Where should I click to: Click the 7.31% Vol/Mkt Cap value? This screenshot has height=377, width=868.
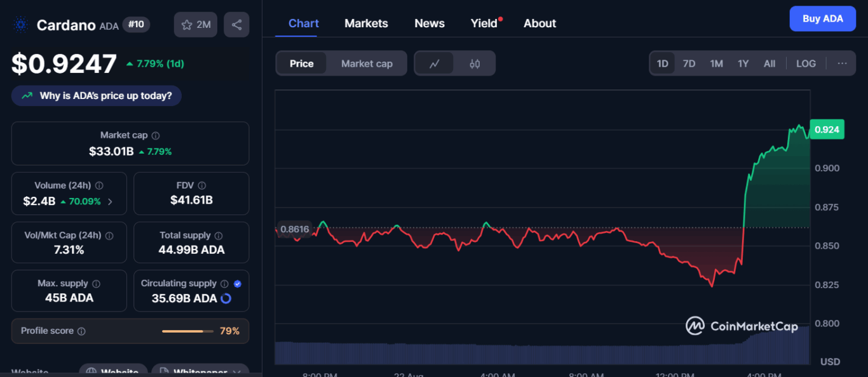click(x=69, y=250)
